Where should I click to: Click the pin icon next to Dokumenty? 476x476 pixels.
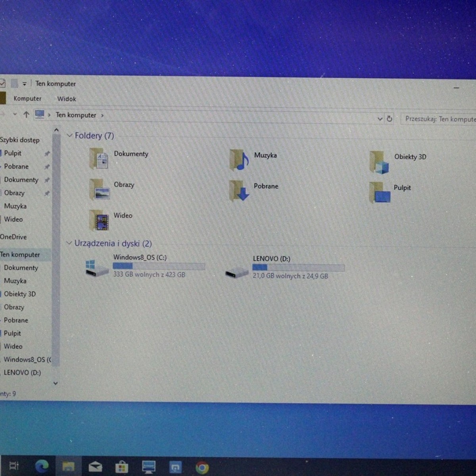(47, 180)
